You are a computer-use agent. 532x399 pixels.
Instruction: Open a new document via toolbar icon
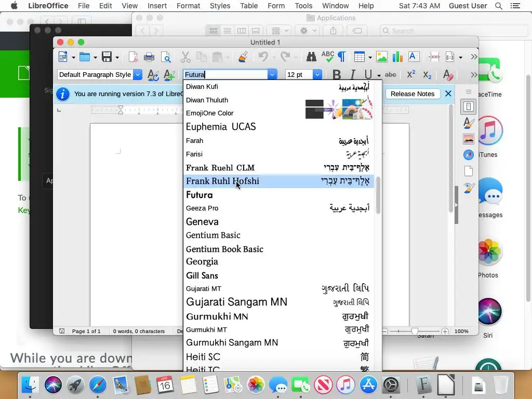click(63, 57)
